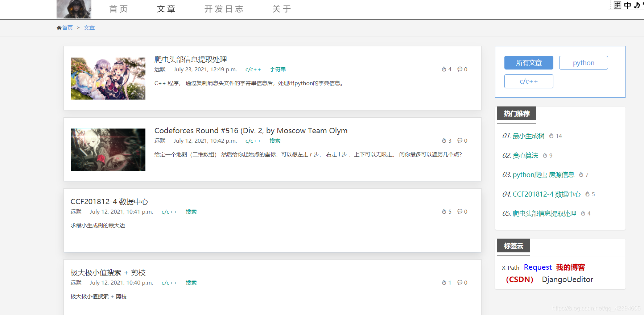
Task: Click 搜索 tag on 极大极小值搜索 card
Action: [x=191, y=283]
